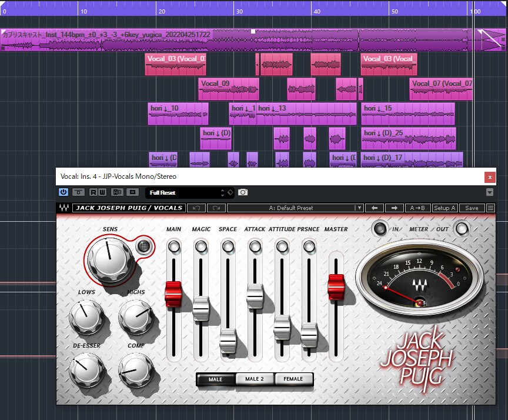Screen dimensions: 508x420
Task: Select the hori↓(D)_17 audio clip
Action: [412, 160]
